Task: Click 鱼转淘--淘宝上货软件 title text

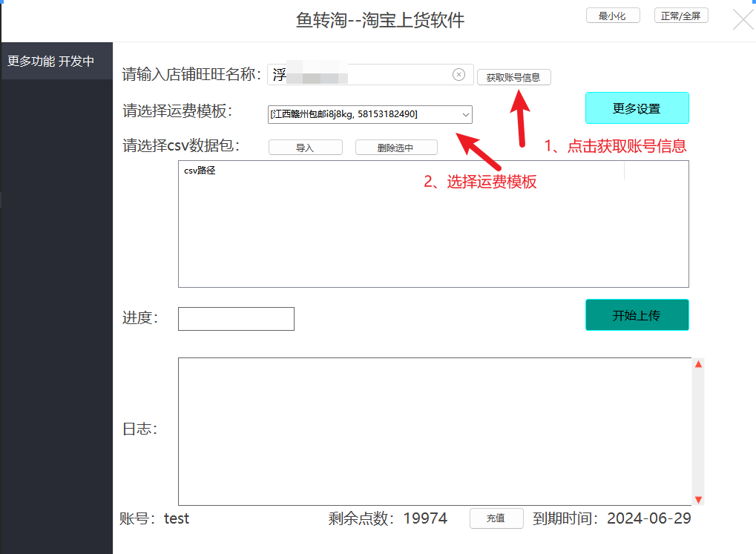Action: click(381, 20)
